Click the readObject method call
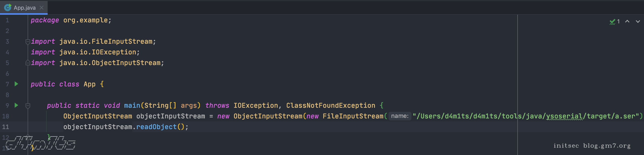 pyautogui.click(x=156, y=127)
